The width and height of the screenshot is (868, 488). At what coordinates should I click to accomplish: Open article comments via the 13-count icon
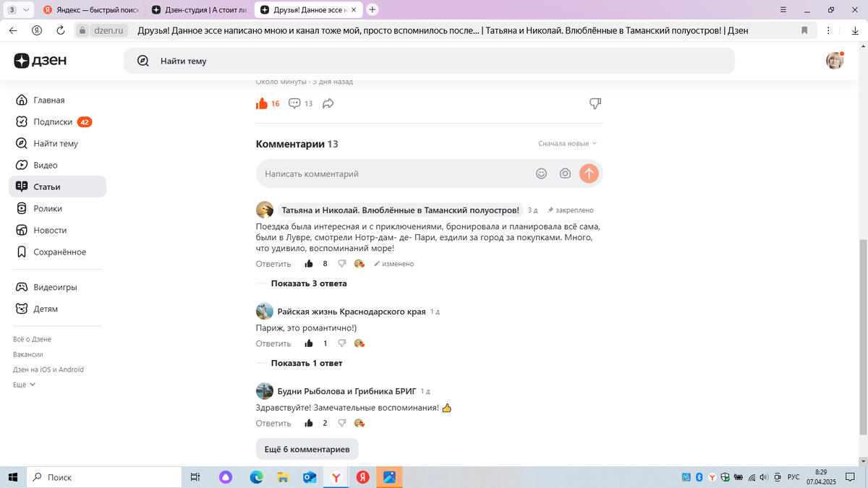point(294,103)
